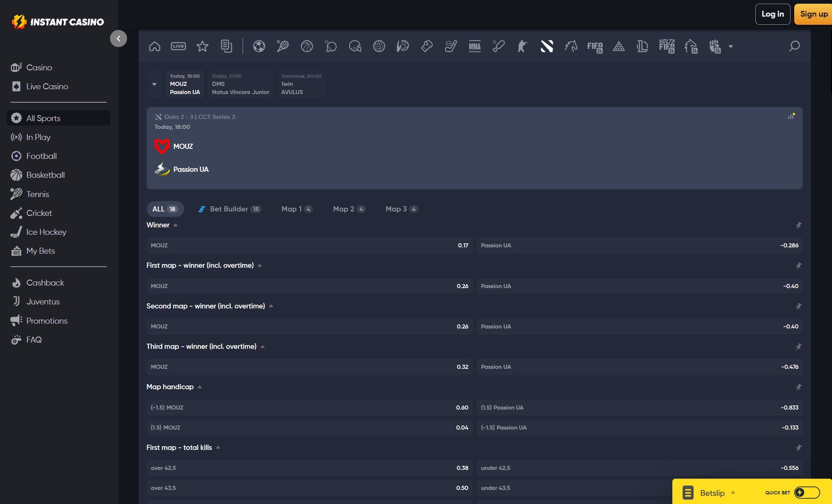This screenshot has height=504, width=832.
Task: Select the ice hockey stick icon in top bar
Action: pos(451,46)
